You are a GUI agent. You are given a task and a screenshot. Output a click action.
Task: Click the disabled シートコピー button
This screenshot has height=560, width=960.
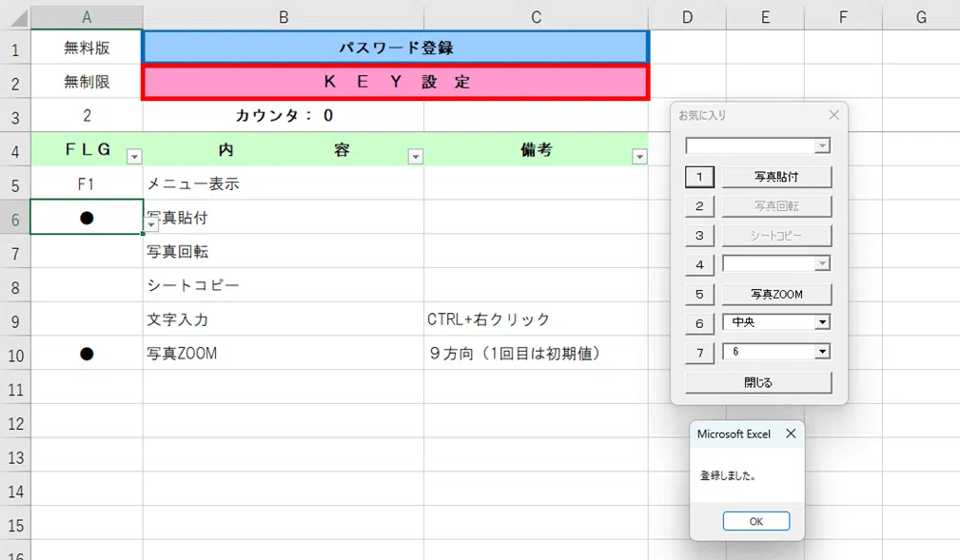(x=776, y=236)
